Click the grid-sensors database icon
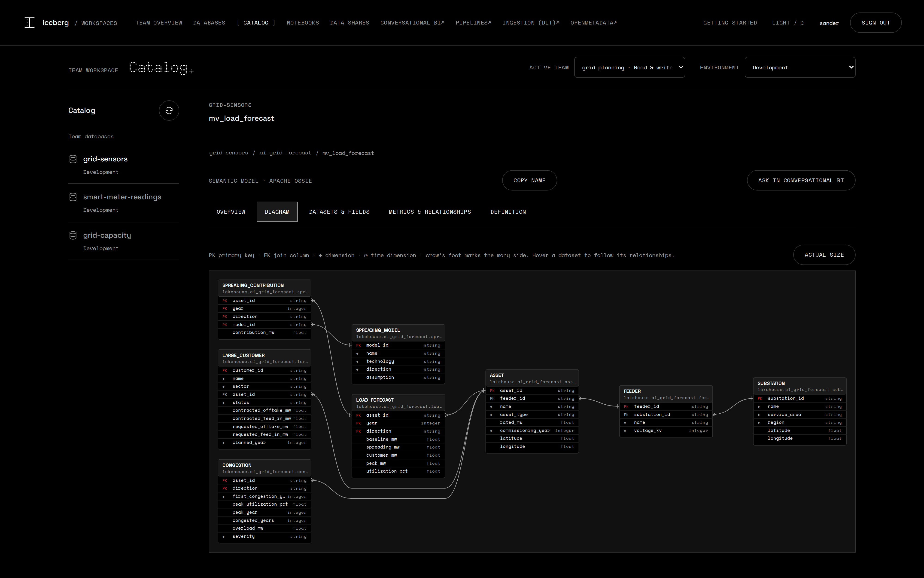924x578 pixels. tap(73, 159)
